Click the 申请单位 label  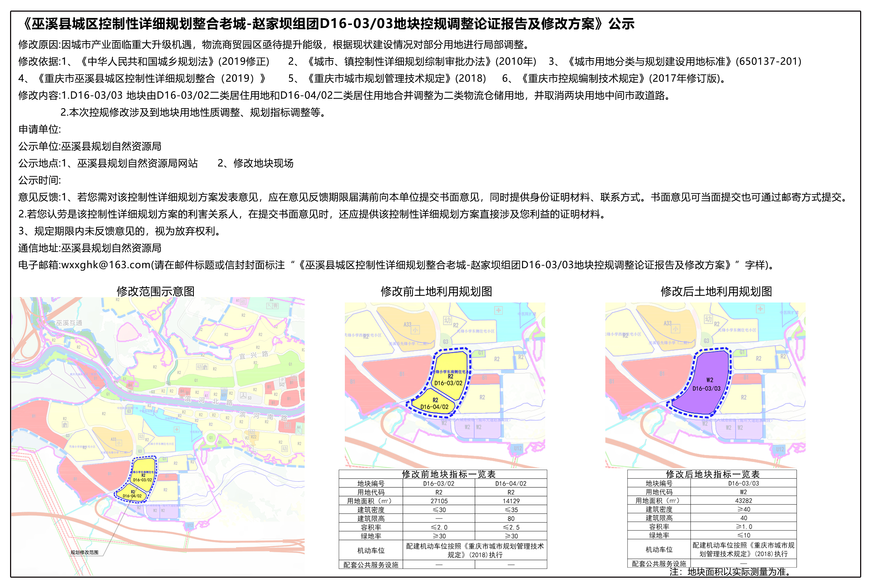(x=40, y=129)
